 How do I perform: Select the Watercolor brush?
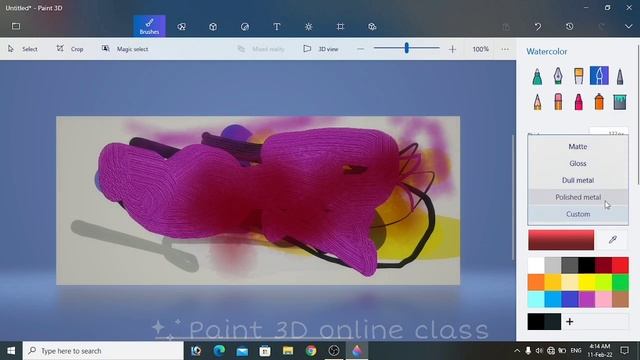(x=599, y=76)
